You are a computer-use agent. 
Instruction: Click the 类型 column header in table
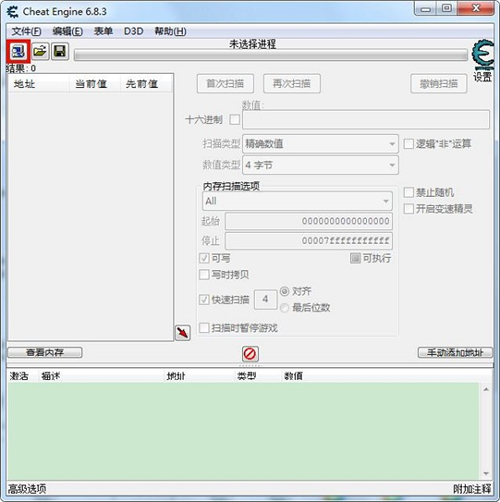coord(247,376)
